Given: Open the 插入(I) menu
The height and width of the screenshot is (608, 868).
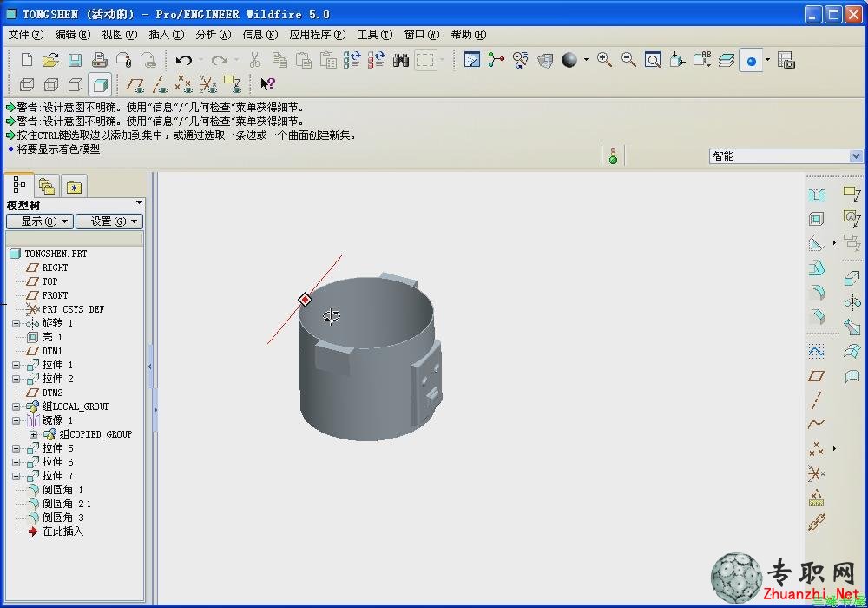Looking at the screenshot, I should (167, 35).
